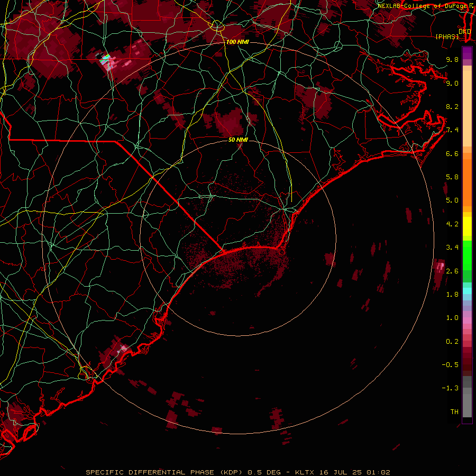Image resolution: width=476 pixels, height=476 pixels.
Task: Click the [PHAS] unit label
Action: pyautogui.click(x=447, y=37)
